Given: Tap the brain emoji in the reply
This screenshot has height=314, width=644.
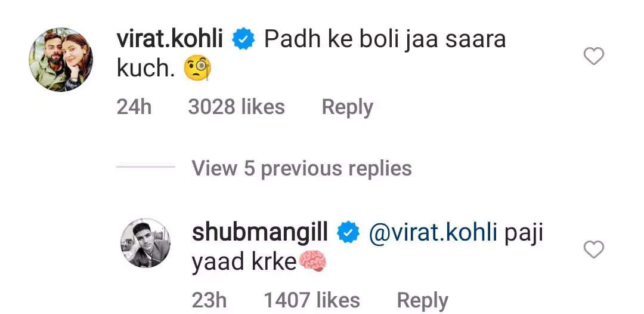Looking at the screenshot, I should pos(312,262).
